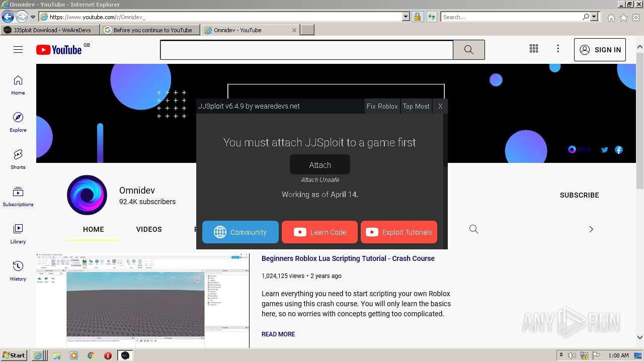
Task: Open Subscriptions in YouTube sidebar
Action: tap(18, 197)
